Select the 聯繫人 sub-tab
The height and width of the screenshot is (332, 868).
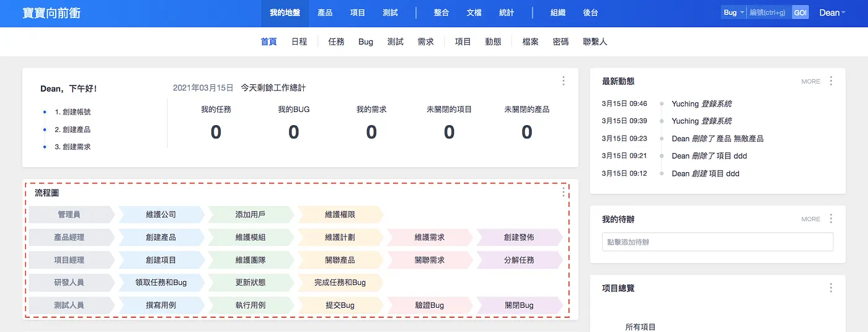pyautogui.click(x=595, y=41)
